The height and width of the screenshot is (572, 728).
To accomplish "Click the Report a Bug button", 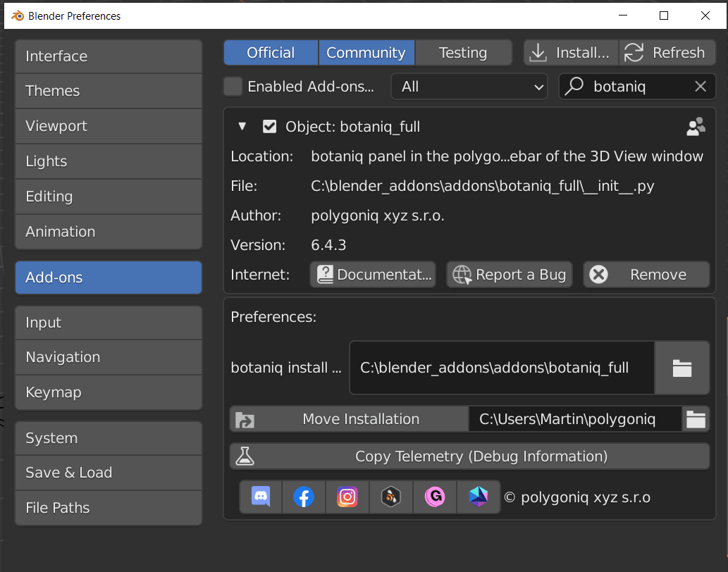I will coord(510,275).
